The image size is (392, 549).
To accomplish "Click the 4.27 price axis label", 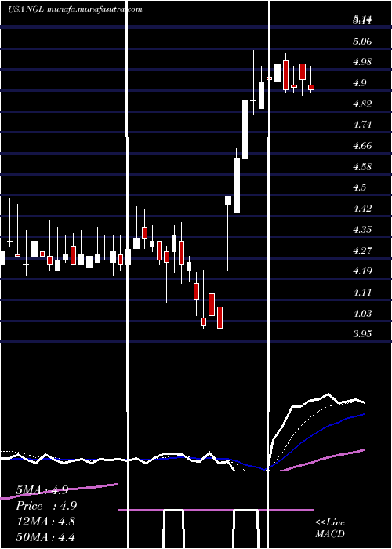I will [362, 251].
